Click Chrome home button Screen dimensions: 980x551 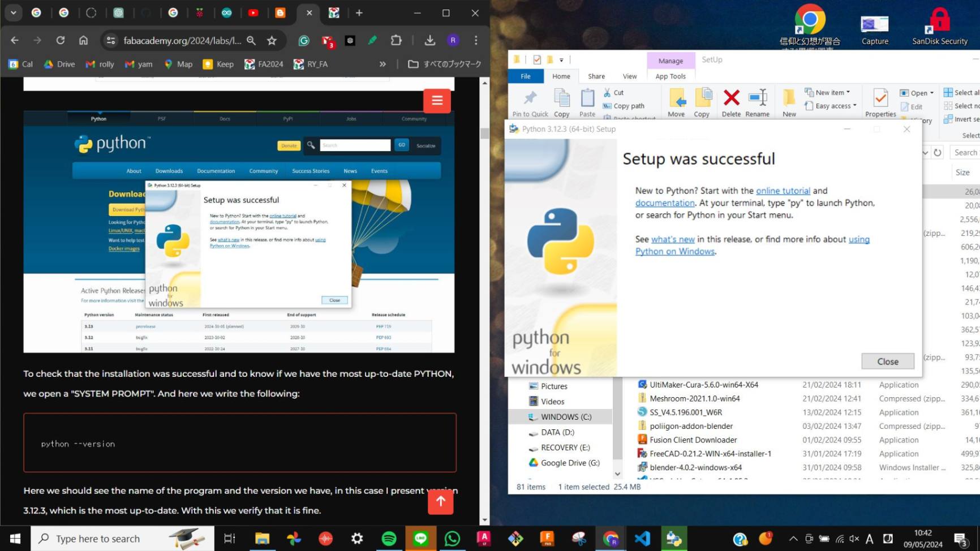(x=84, y=40)
